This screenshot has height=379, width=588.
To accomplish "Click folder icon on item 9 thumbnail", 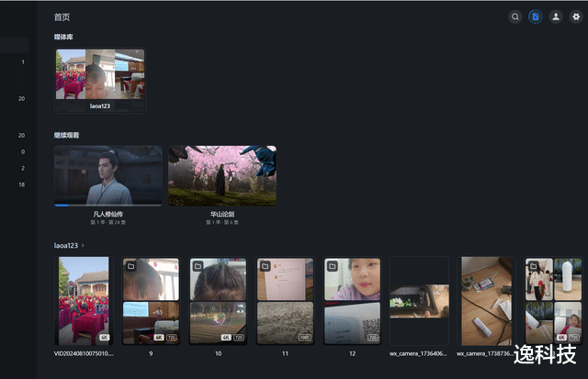I will click(x=130, y=266).
